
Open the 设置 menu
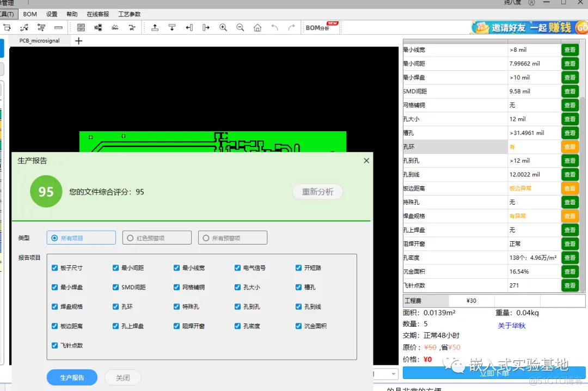pos(52,14)
